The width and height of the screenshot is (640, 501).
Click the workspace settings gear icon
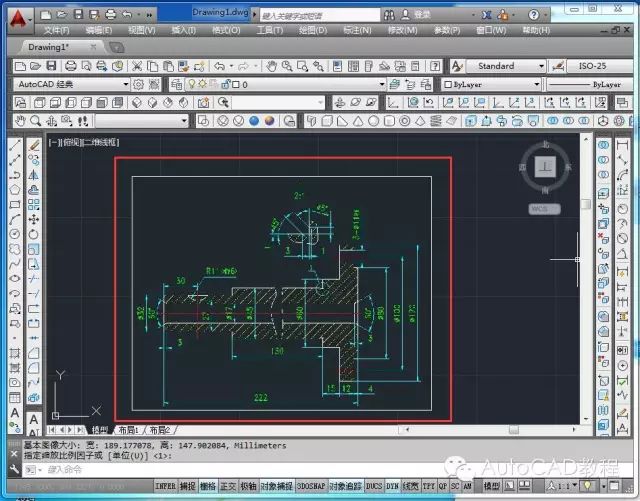pyautogui.click(x=139, y=85)
